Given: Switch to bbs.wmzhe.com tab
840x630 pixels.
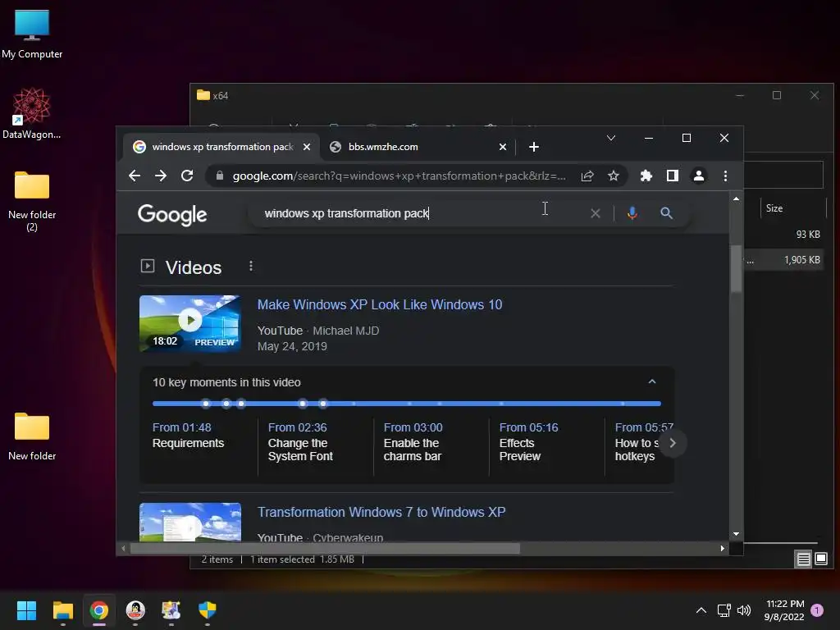Looking at the screenshot, I should (418, 147).
